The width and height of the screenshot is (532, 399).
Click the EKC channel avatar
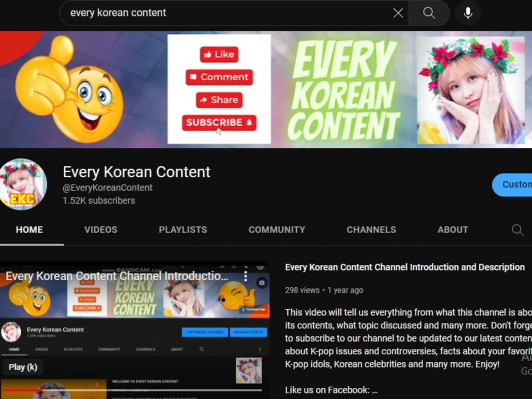tap(22, 184)
